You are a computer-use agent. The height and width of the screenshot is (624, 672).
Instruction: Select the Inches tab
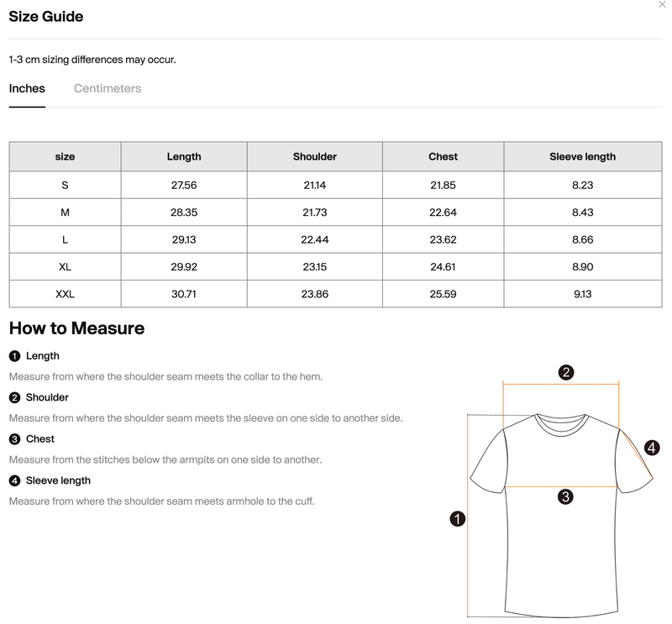point(27,88)
